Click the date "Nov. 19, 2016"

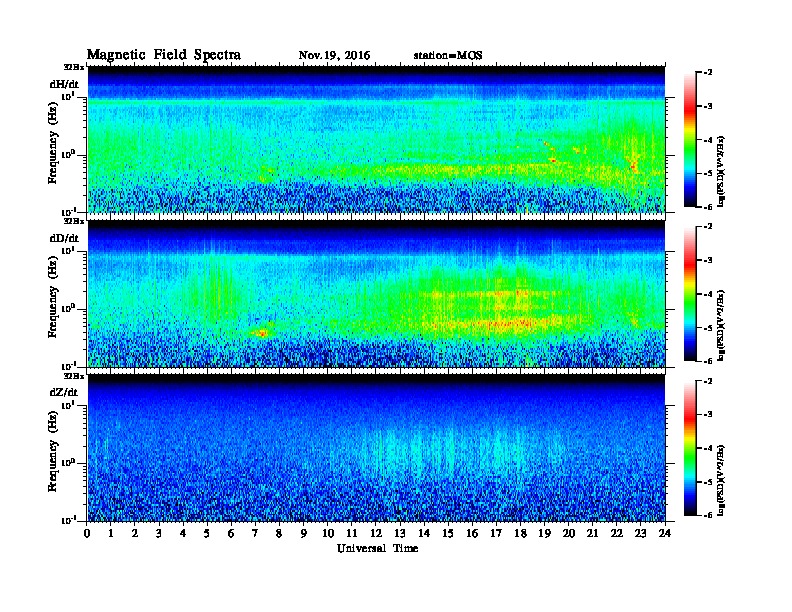click(334, 56)
